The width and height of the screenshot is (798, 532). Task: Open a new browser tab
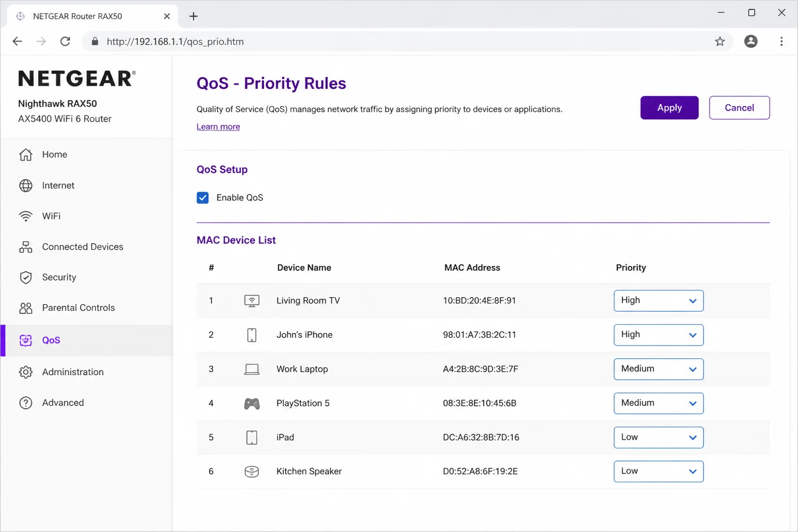[x=193, y=16]
